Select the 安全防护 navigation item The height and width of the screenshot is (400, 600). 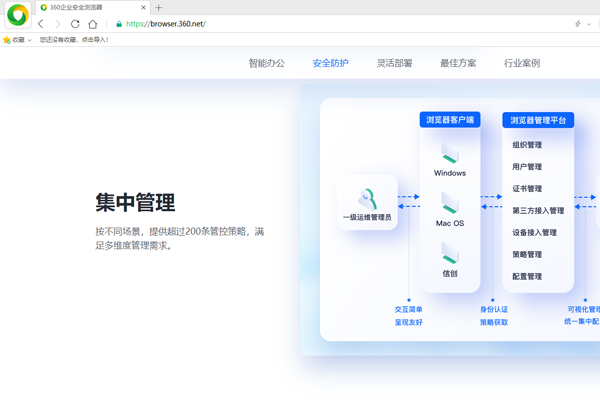coord(330,63)
